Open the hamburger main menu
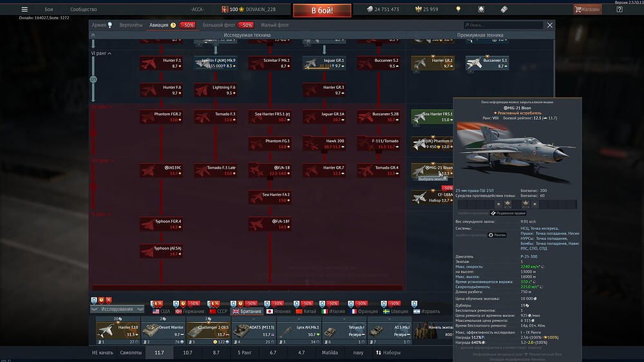 24,9
